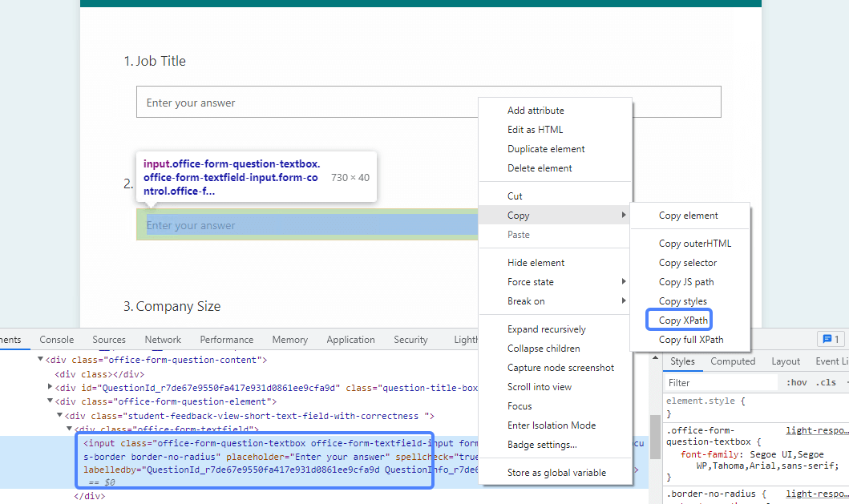This screenshot has width=849, height=504.
Task: Collapse the student-feedback-view div node
Action: 59,415
